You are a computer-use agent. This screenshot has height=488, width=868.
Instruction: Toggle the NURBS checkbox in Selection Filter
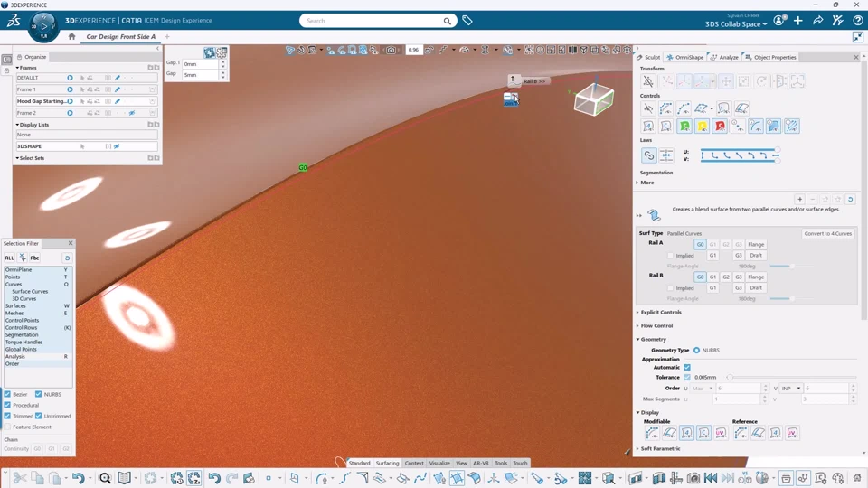coord(38,394)
